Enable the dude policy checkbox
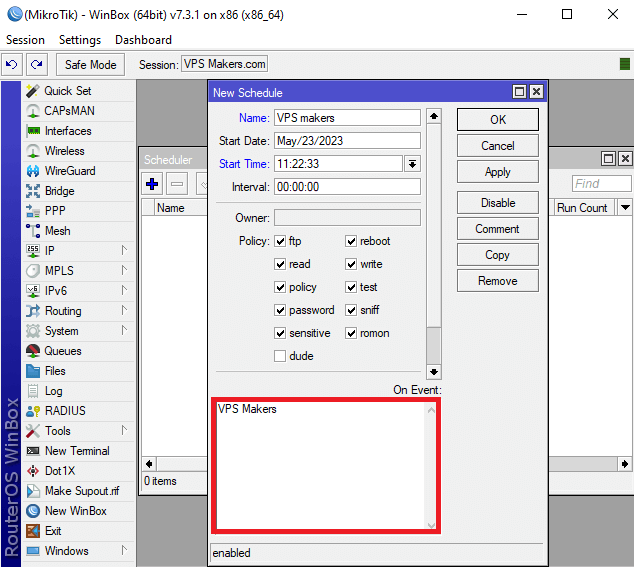The height and width of the screenshot is (567, 634). click(280, 356)
